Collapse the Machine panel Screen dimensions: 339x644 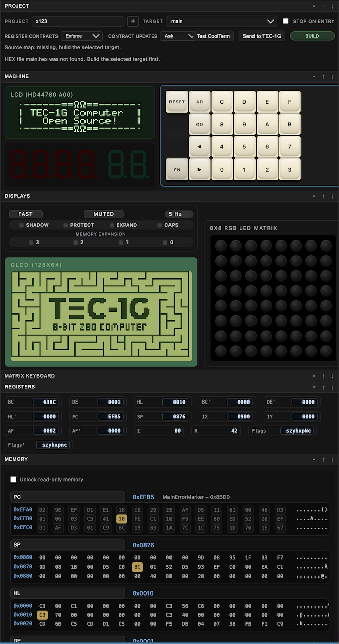coord(314,77)
